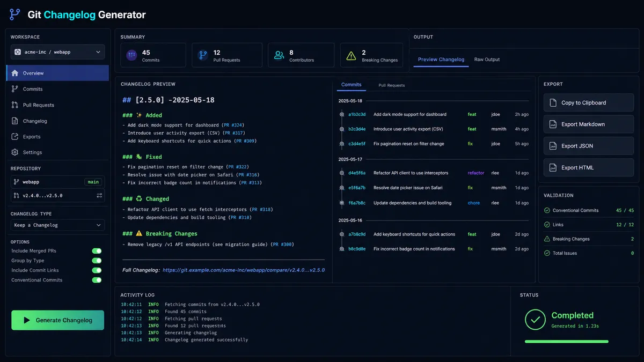Click the Overview home icon
This screenshot has width=644, height=362.
[15, 73]
